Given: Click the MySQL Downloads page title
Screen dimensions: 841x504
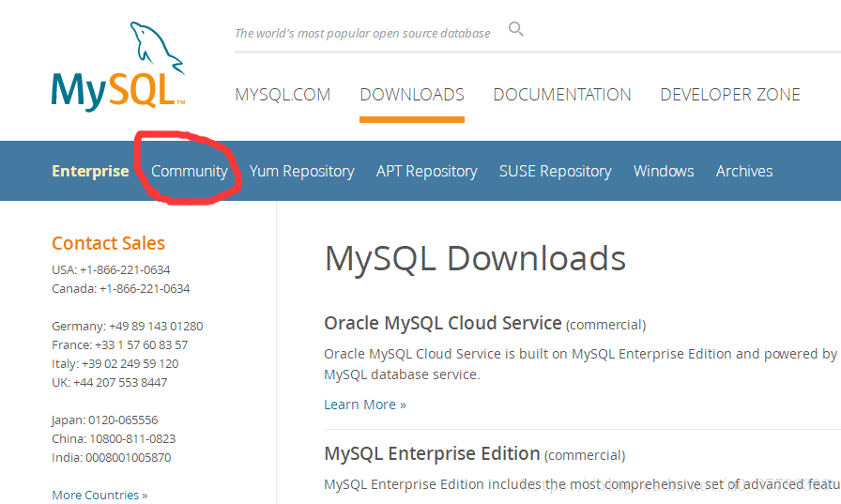Looking at the screenshot, I should [x=475, y=259].
